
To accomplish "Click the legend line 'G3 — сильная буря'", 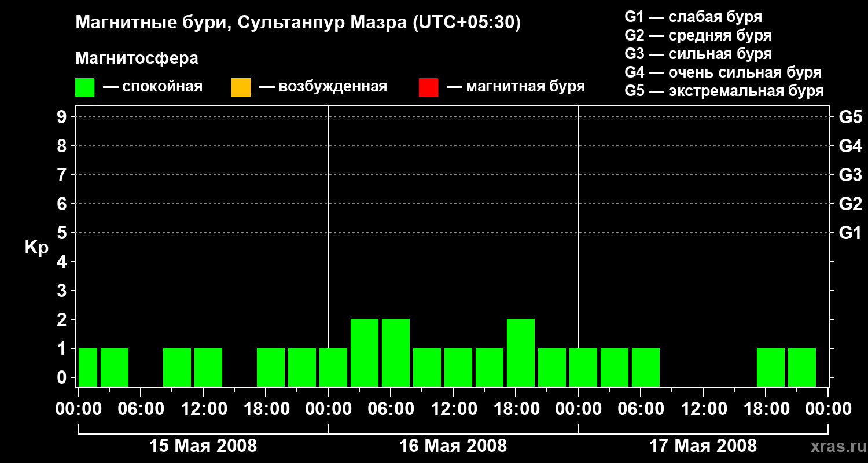I will pos(698,54).
